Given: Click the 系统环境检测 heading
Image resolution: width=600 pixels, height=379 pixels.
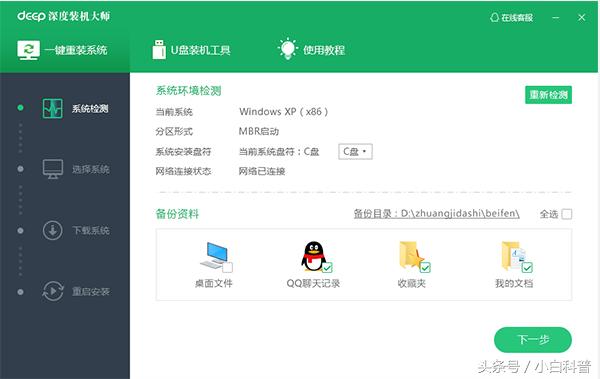Looking at the screenshot, I should click(x=188, y=91).
